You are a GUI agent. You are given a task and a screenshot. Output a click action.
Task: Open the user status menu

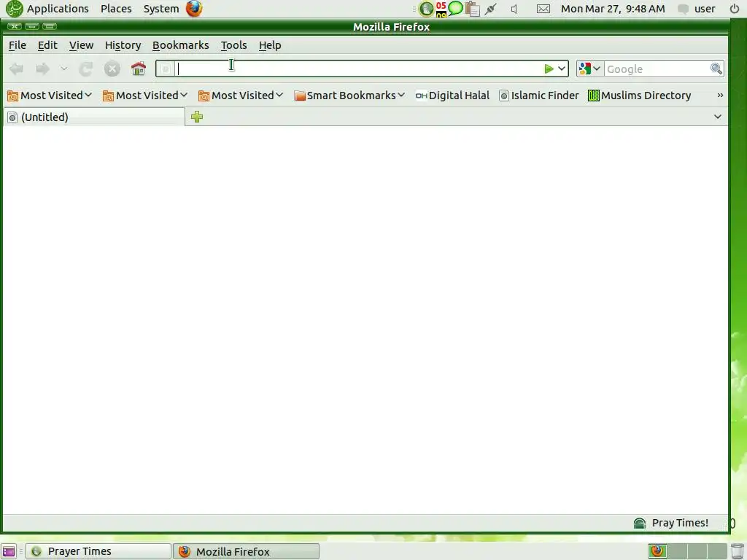[x=697, y=9]
